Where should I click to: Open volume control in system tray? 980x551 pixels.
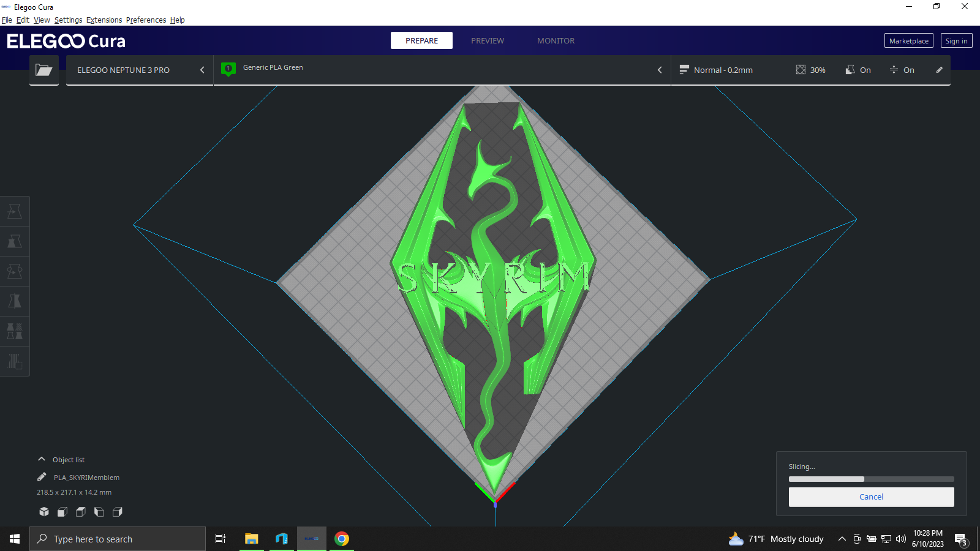coord(901,539)
